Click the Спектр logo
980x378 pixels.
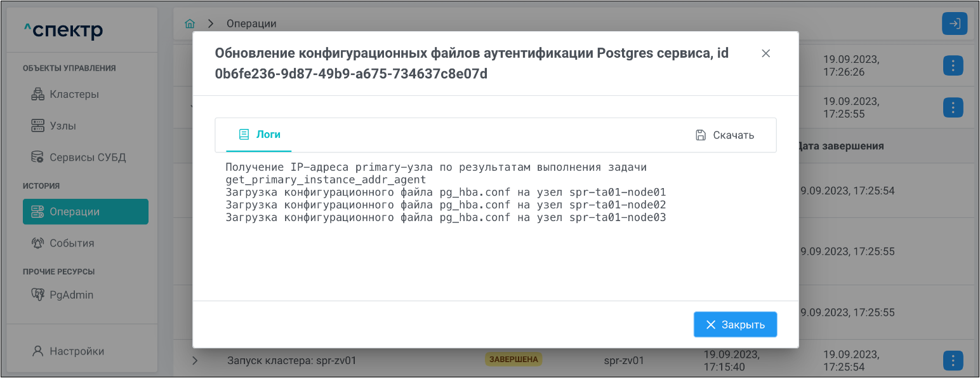click(63, 30)
